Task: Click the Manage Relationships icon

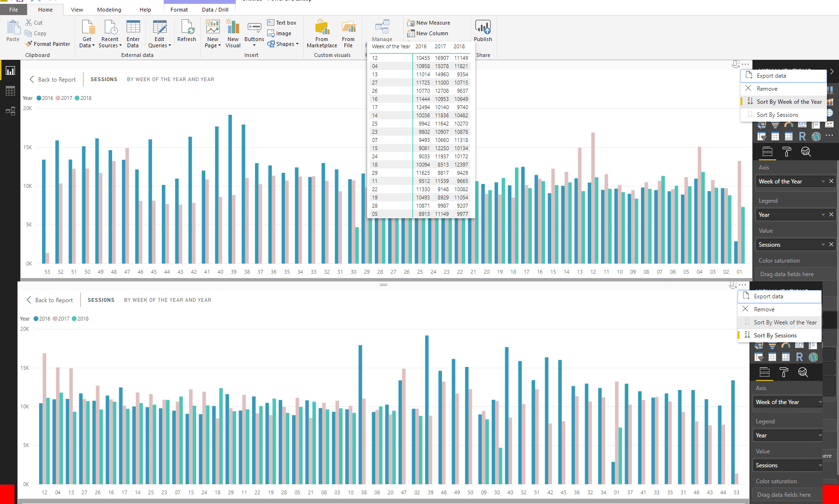Action: coord(382,27)
